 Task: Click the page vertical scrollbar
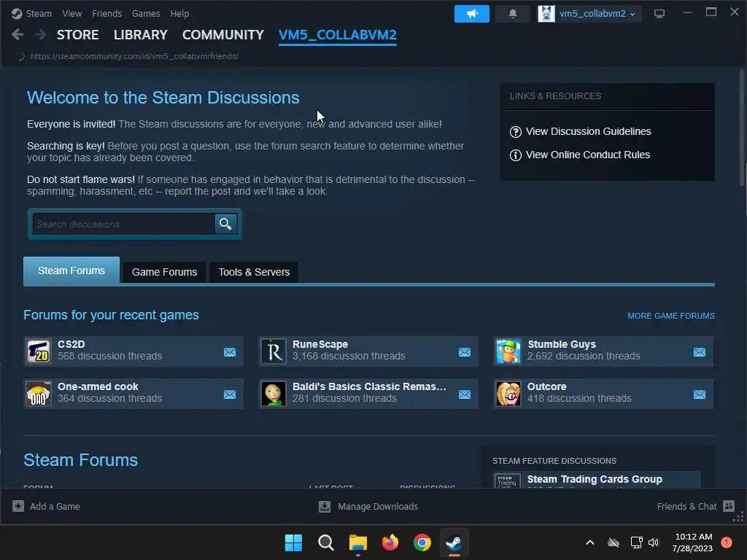pos(742,128)
